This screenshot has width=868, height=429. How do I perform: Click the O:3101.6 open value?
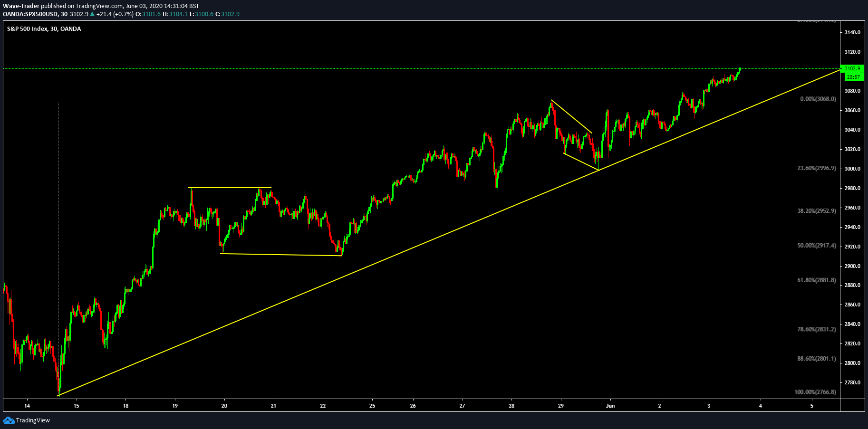[148, 14]
